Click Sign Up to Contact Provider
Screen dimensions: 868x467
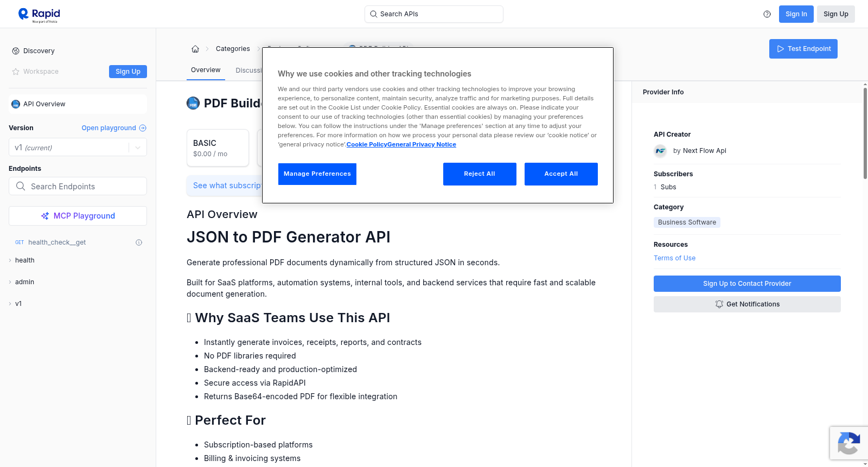pos(747,284)
